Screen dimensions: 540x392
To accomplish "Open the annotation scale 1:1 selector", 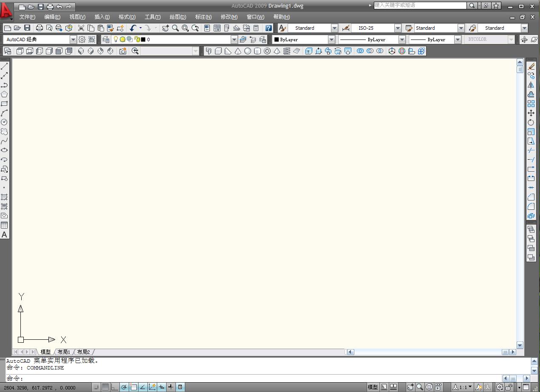I will coord(462,387).
